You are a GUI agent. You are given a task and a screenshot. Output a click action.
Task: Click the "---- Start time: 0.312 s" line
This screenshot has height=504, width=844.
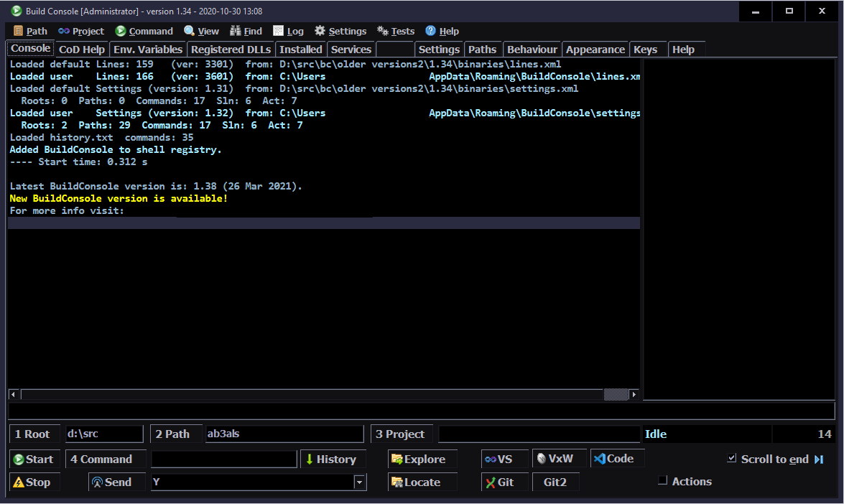78,162
